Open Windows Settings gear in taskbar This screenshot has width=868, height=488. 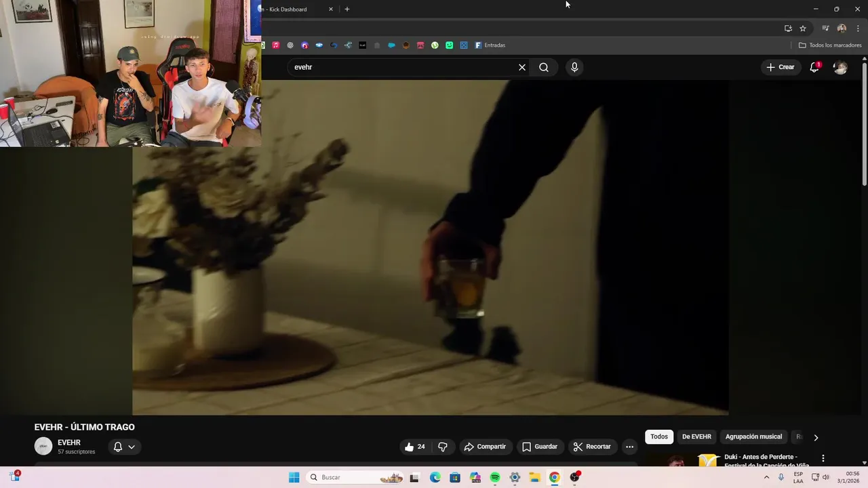tap(515, 477)
